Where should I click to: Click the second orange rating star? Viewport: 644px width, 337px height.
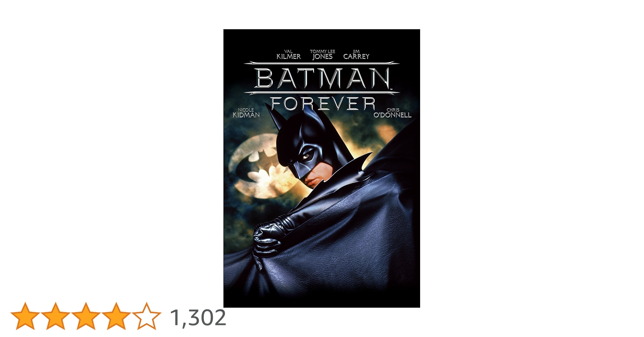pos(55,316)
